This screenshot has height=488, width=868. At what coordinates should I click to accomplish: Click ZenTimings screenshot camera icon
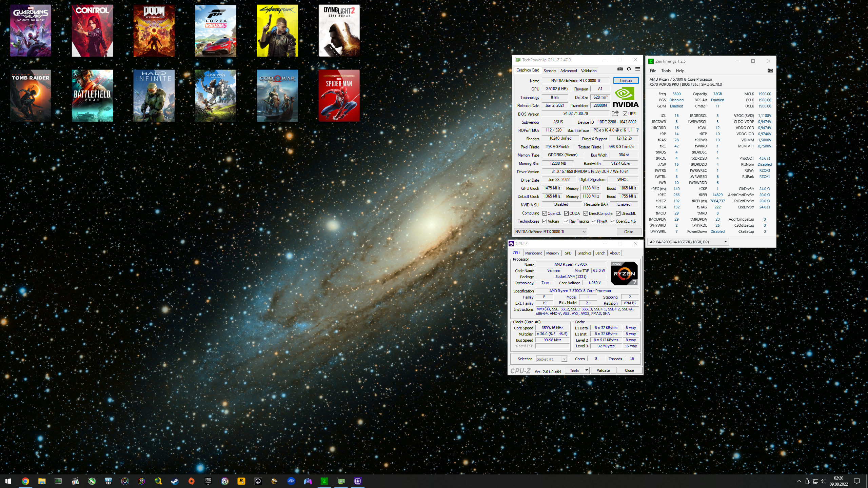pyautogui.click(x=770, y=71)
